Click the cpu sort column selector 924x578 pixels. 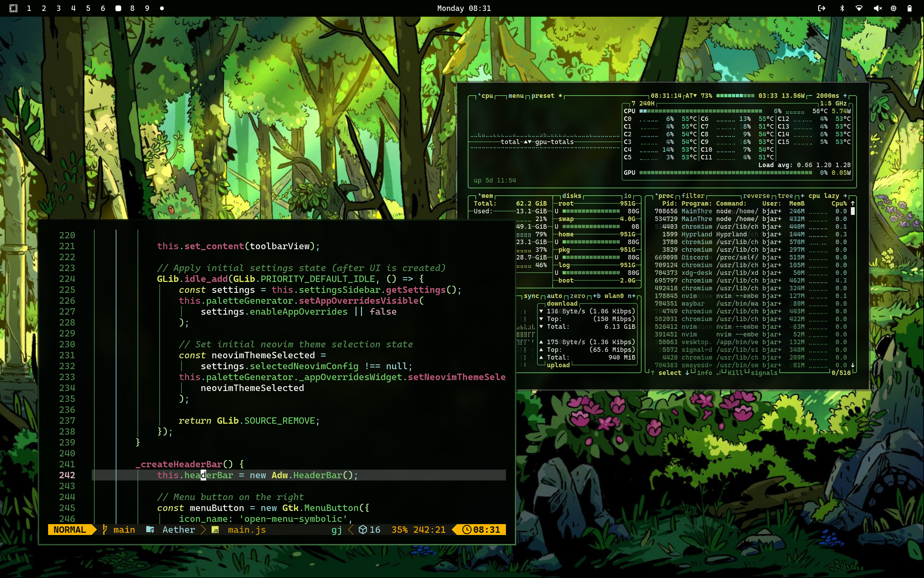pos(814,196)
